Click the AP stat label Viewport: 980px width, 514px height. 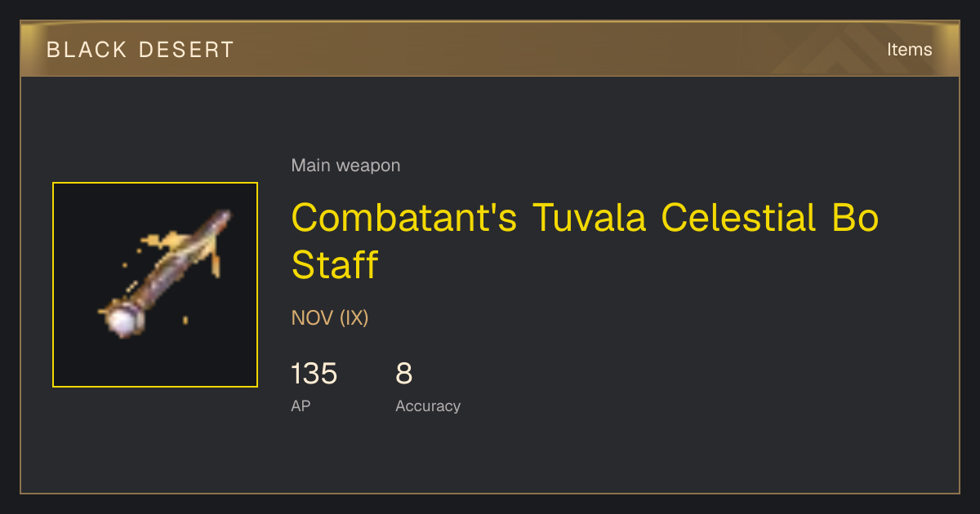301,405
